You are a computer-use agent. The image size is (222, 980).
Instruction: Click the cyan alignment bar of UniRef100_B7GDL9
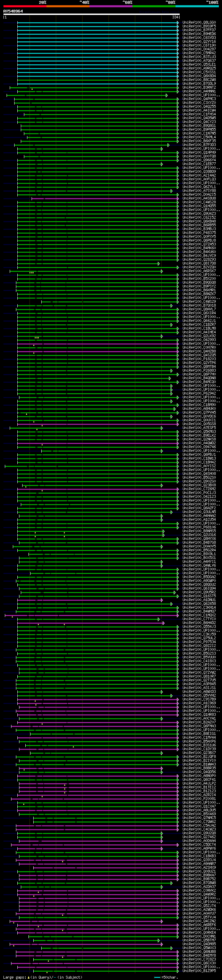click(x=98, y=84)
